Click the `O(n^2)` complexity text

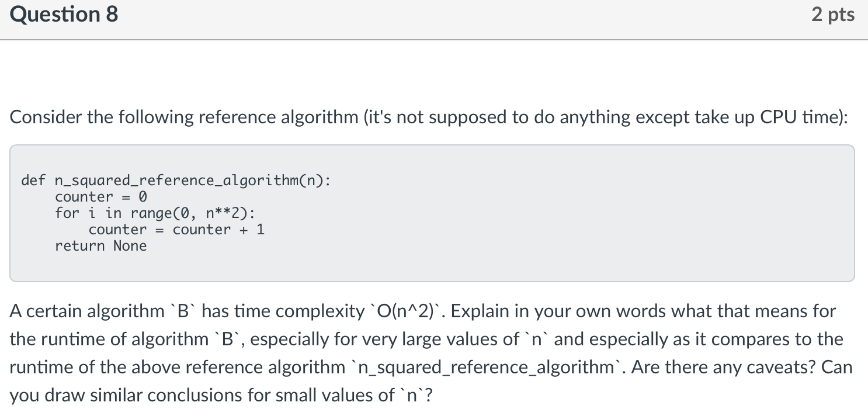tap(407, 311)
